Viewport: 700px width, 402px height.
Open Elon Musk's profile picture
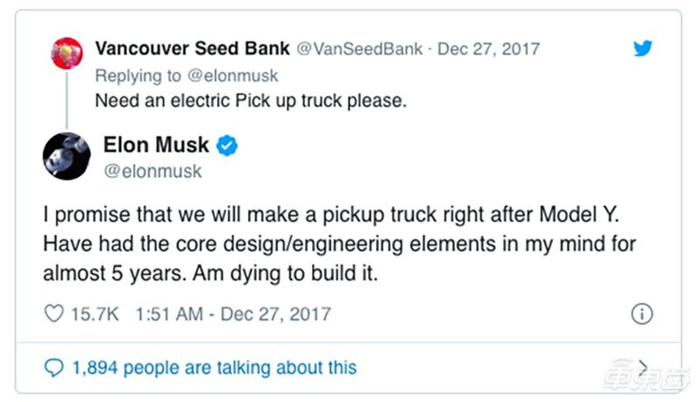(67, 157)
